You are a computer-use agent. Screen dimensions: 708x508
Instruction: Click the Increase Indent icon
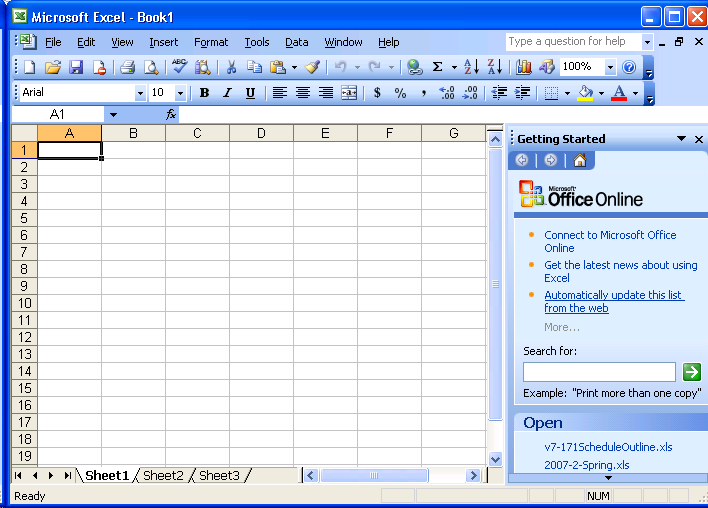point(522,93)
